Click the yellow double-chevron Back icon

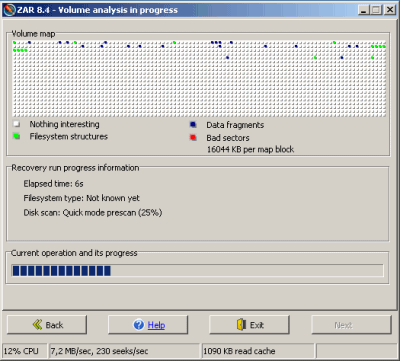(x=37, y=325)
